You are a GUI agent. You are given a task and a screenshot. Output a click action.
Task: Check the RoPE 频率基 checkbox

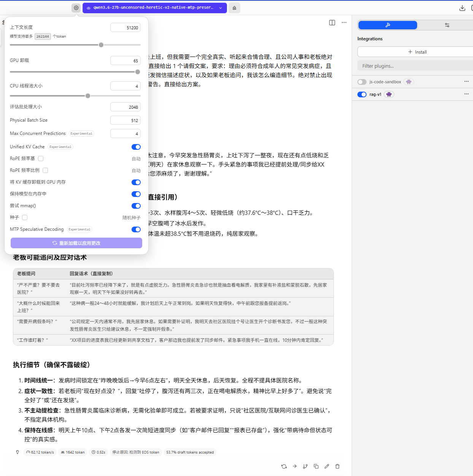41,159
